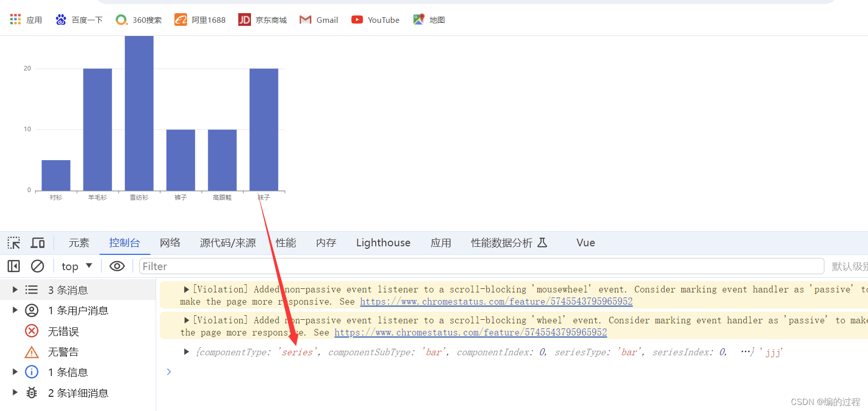
Task: Click the live expression eye icon
Action: 117,266
